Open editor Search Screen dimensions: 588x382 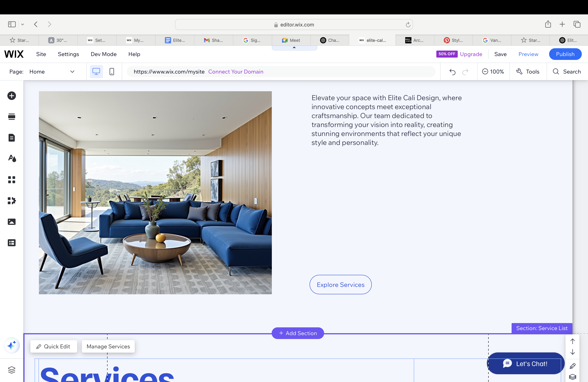(x=567, y=72)
